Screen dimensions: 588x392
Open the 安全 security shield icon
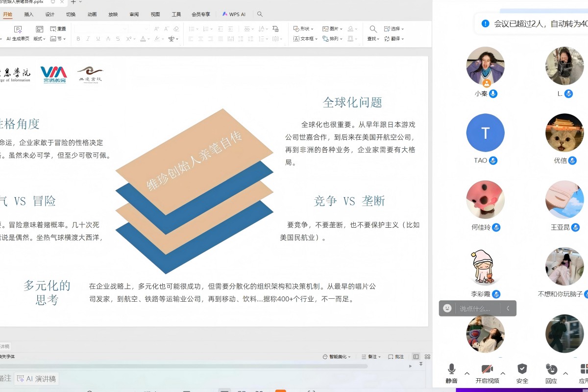point(522,369)
